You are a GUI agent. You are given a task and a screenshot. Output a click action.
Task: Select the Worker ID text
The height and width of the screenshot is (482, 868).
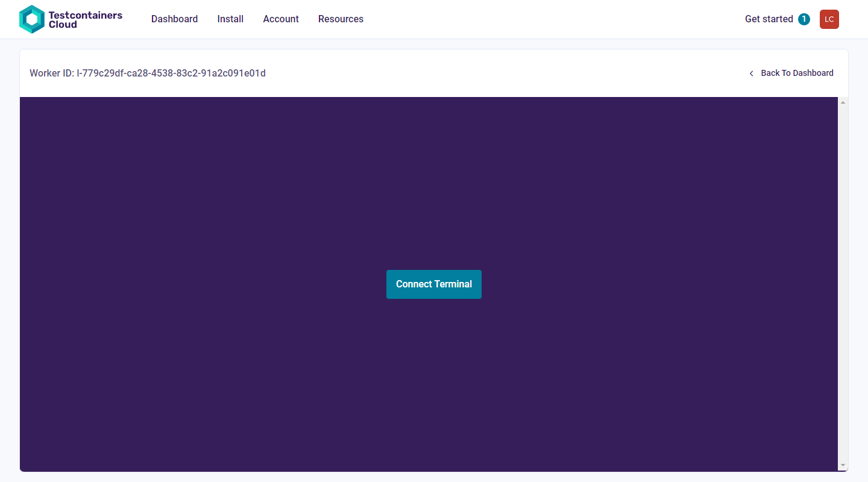147,73
